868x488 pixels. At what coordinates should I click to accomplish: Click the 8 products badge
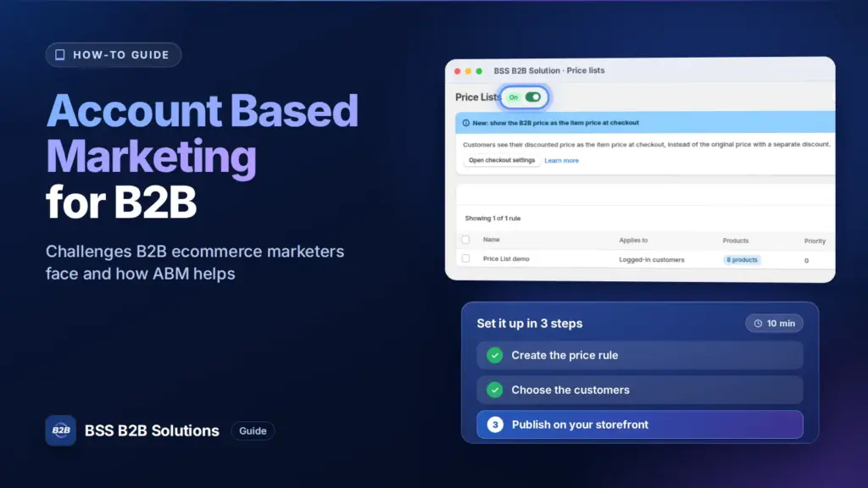742,259
